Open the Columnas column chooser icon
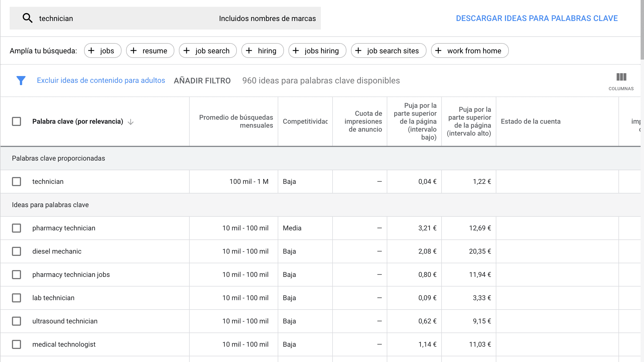Image resolution: width=644 pixels, height=362 pixels. pos(621,77)
